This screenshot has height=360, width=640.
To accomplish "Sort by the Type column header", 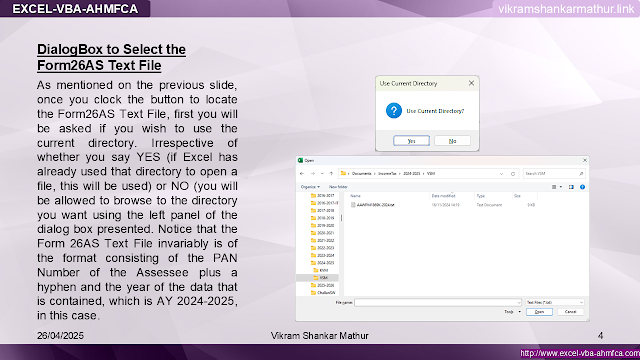I will pyautogui.click(x=481, y=196).
